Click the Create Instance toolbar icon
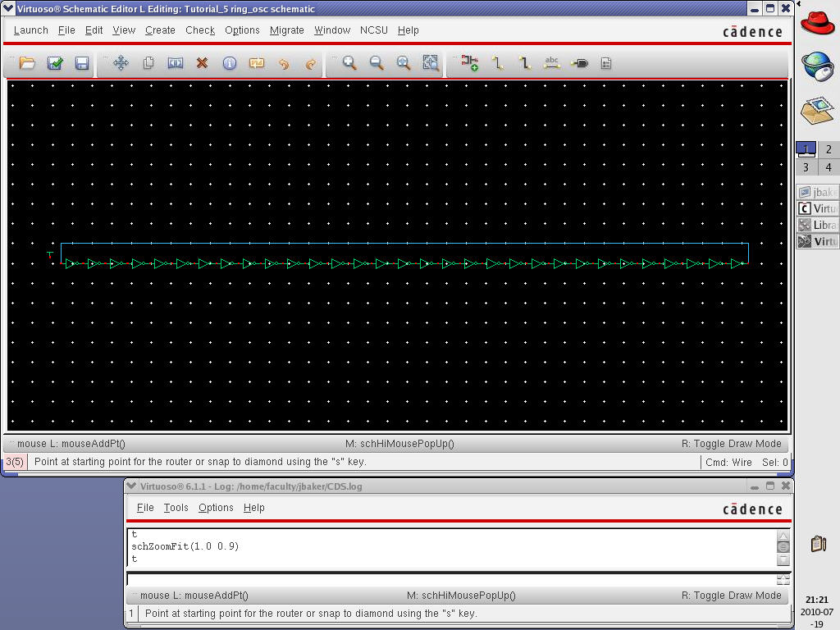The image size is (840, 630). click(x=470, y=63)
